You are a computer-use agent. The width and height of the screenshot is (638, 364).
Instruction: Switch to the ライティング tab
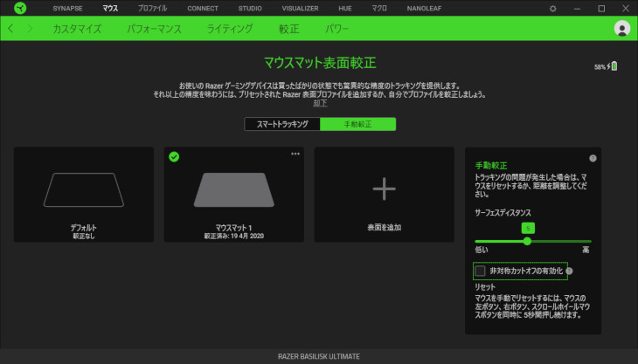click(x=230, y=29)
